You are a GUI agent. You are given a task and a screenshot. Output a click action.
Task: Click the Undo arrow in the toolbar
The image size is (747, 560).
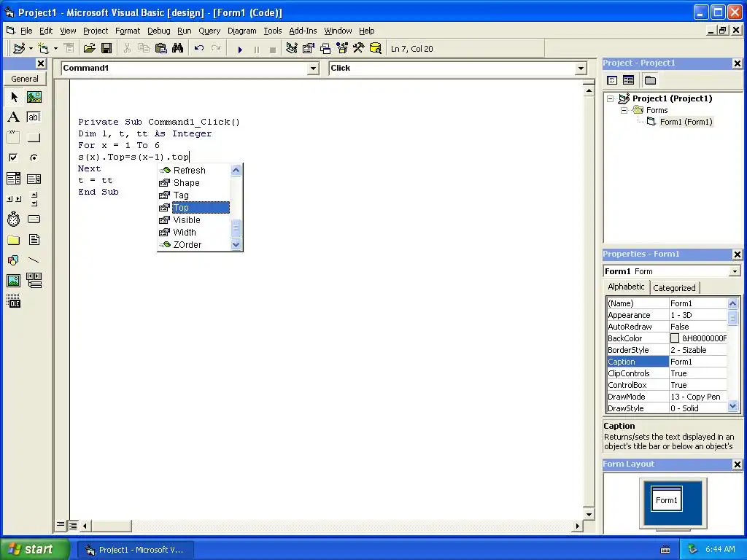[199, 49]
